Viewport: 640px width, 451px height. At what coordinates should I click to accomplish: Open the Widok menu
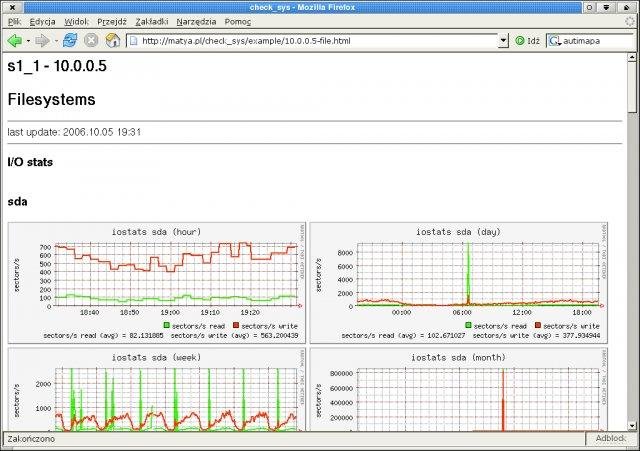pos(76,22)
